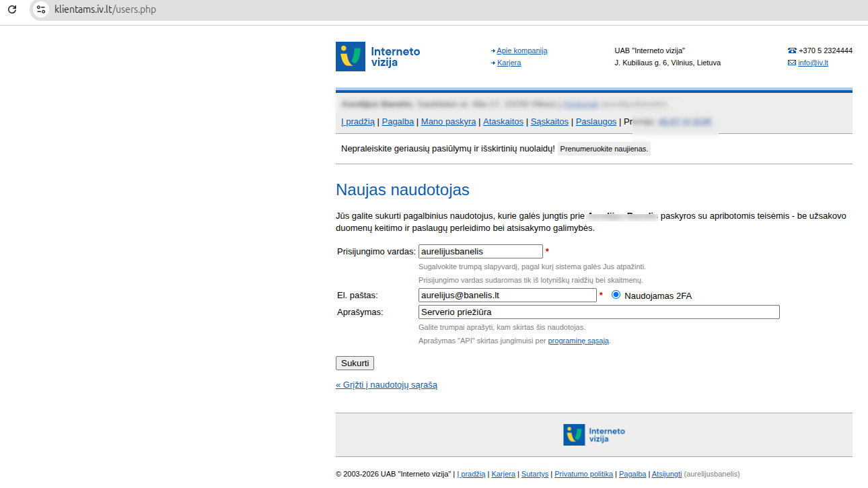The image size is (868, 488).
Task: Click the footer Interneto vizija logo
Action: click(x=594, y=435)
